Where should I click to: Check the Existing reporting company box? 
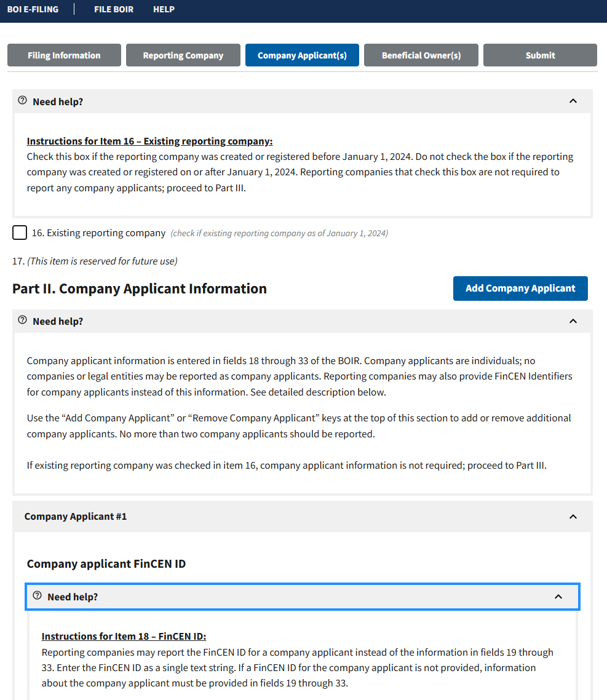click(20, 233)
